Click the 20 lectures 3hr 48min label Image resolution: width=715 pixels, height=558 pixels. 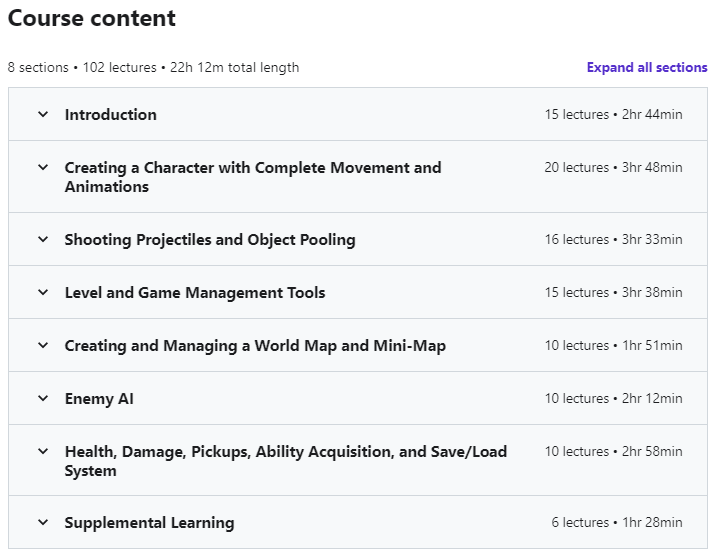coord(613,167)
